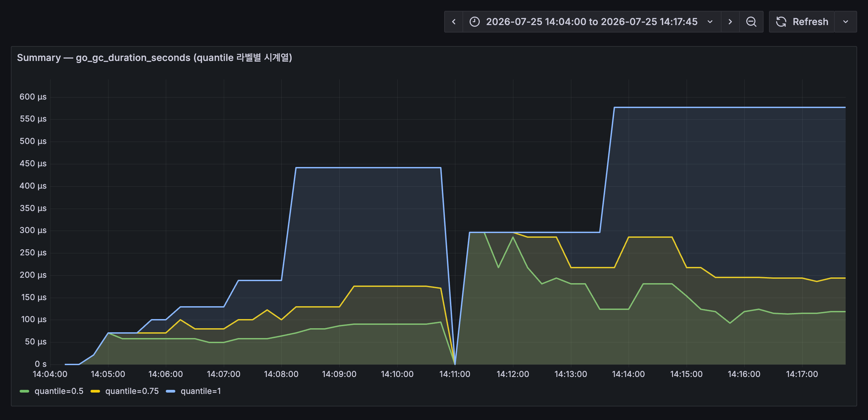The height and width of the screenshot is (420, 868).
Task: Click the 14:11:00 x-axis label
Action: point(455,374)
